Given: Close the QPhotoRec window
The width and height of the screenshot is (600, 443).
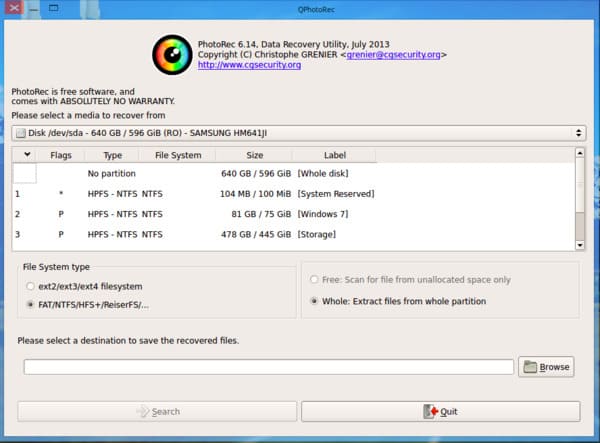Looking at the screenshot, I should 14,8.
